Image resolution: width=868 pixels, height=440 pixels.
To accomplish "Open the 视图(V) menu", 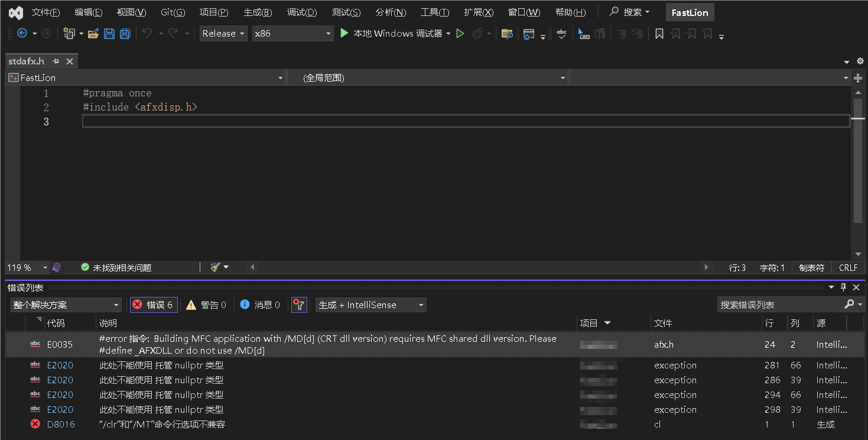I will point(132,12).
